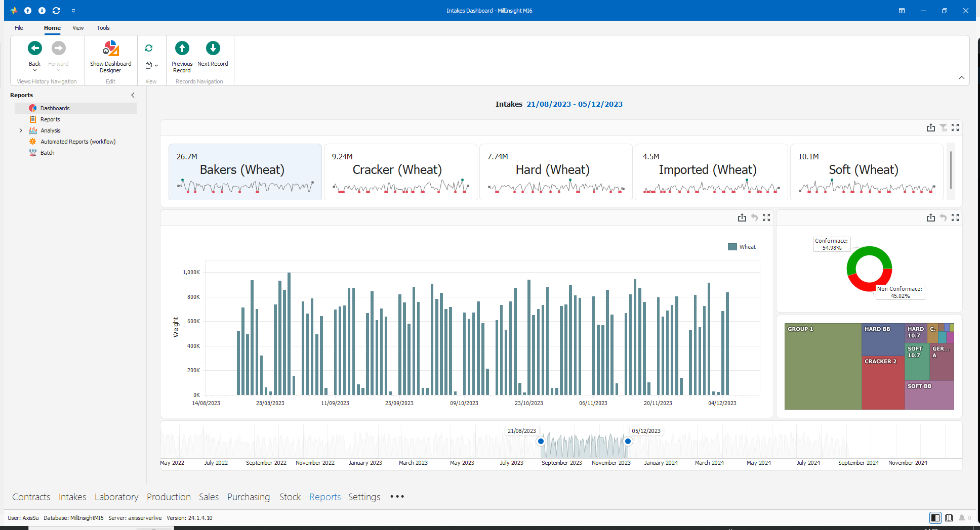
Task: Expand the Analysis tree node
Action: click(x=21, y=130)
